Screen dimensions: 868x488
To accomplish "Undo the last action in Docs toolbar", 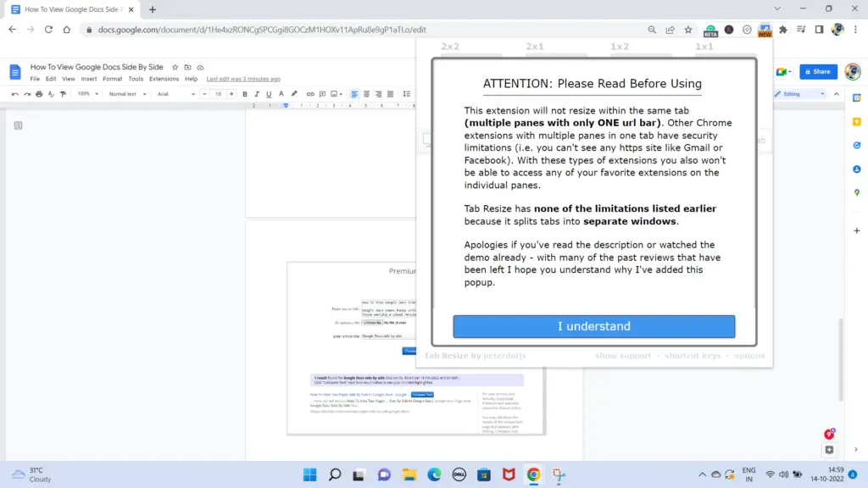I will tap(15, 94).
